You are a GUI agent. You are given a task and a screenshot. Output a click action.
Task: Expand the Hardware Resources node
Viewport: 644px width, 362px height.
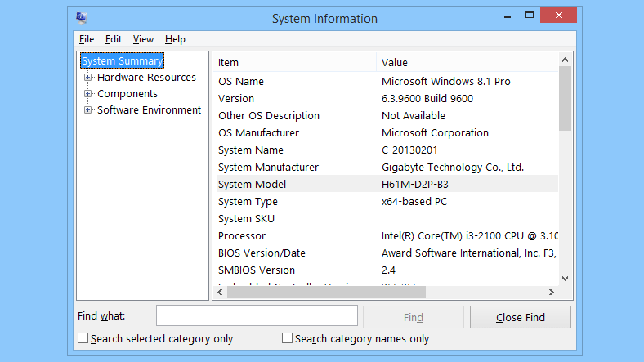point(87,78)
